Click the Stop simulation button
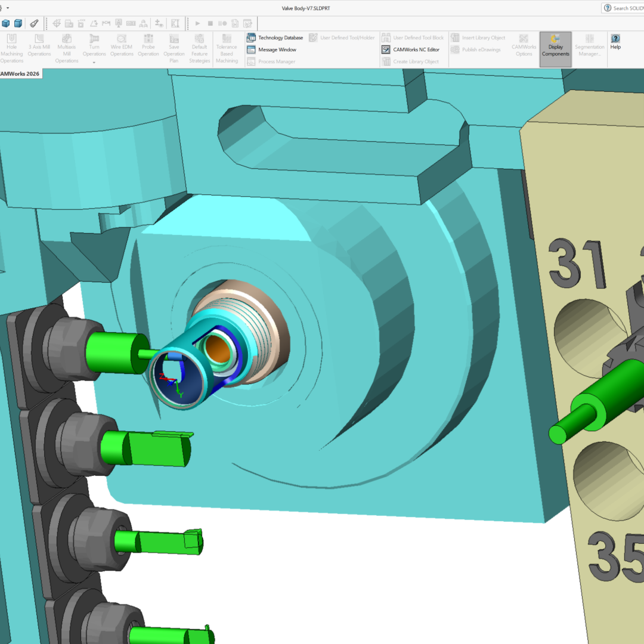 [210, 23]
